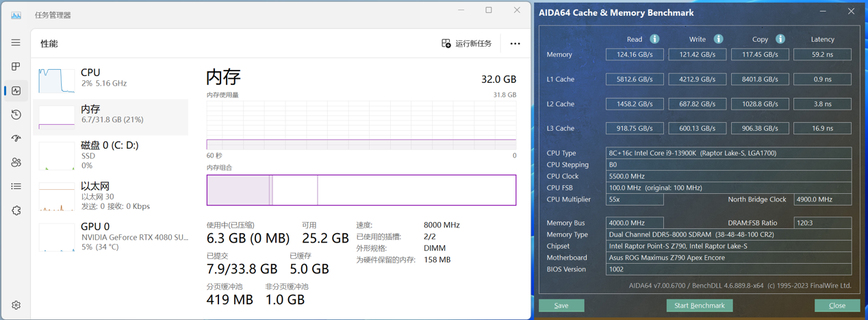Select the 内存 memory graph thumbnail
This screenshot has width=868, height=320.
[57, 116]
